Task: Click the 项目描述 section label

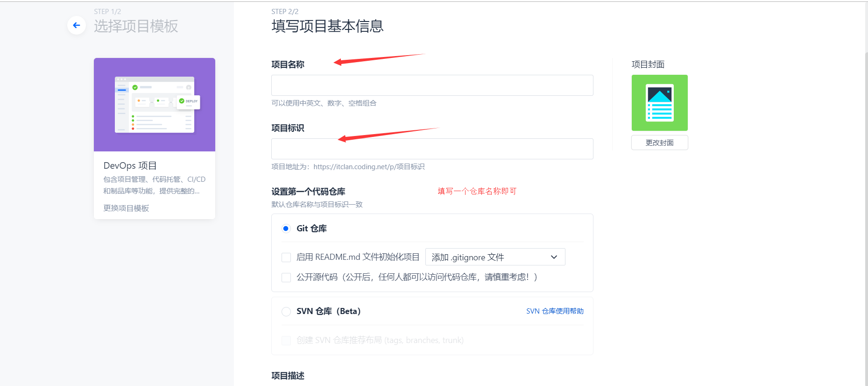Action: [x=288, y=376]
